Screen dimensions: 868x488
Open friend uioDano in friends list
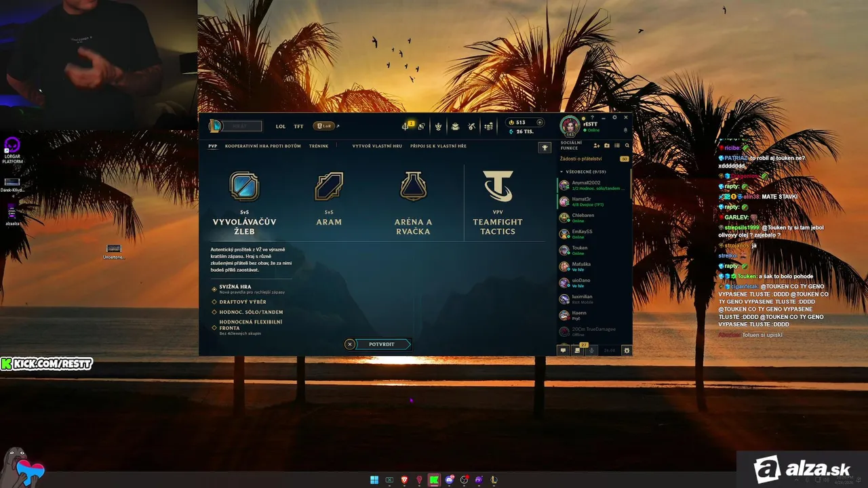coord(594,283)
